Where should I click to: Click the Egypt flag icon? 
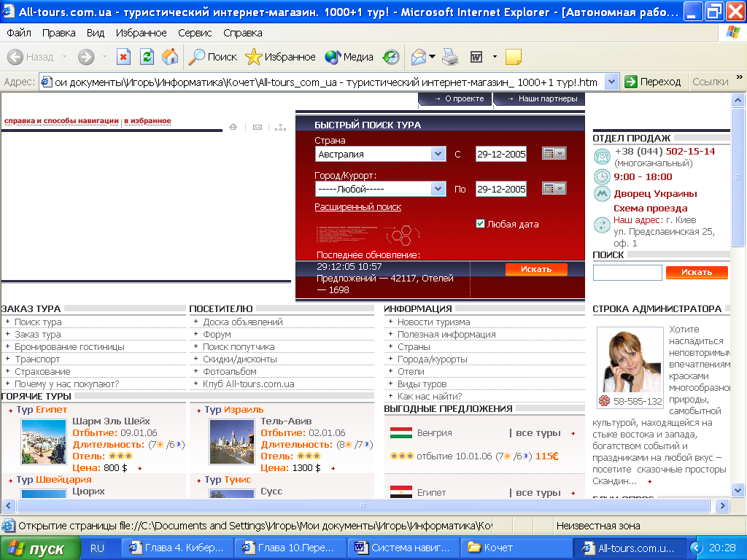pos(401,492)
